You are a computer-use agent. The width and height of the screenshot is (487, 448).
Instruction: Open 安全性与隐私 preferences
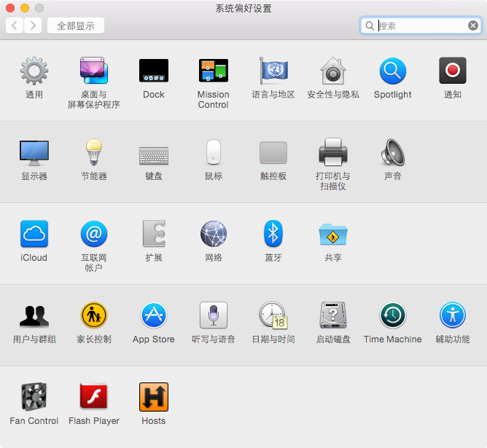[333, 71]
